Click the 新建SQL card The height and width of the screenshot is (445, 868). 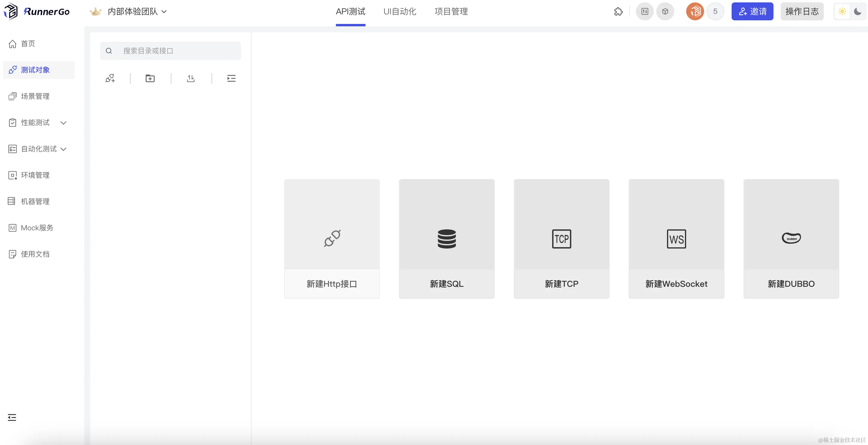tap(447, 239)
